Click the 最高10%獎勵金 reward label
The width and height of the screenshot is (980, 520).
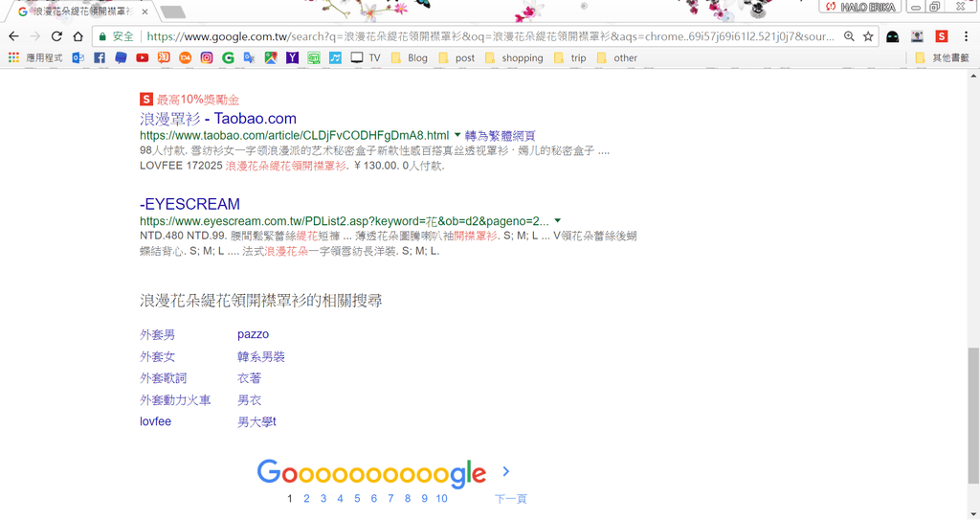coord(197,100)
